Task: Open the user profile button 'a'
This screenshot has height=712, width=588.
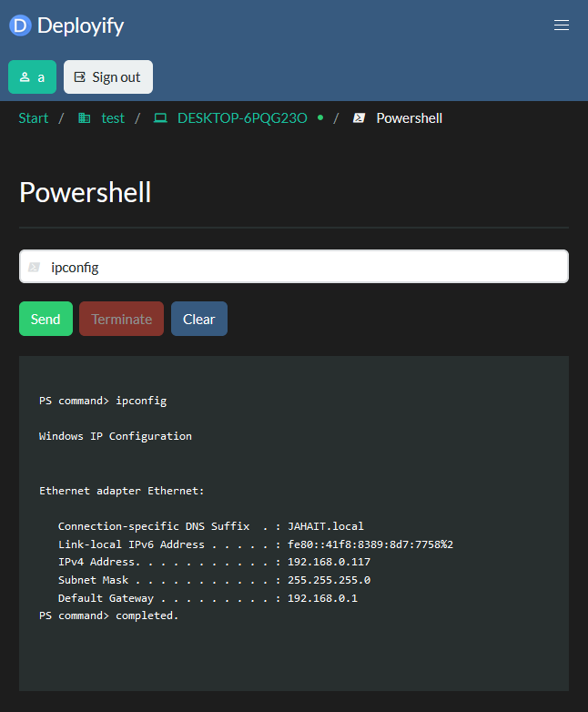Action: [x=32, y=77]
